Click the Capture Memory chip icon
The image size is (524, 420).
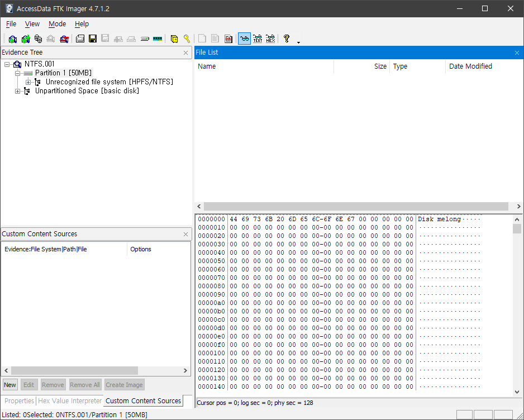point(158,39)
